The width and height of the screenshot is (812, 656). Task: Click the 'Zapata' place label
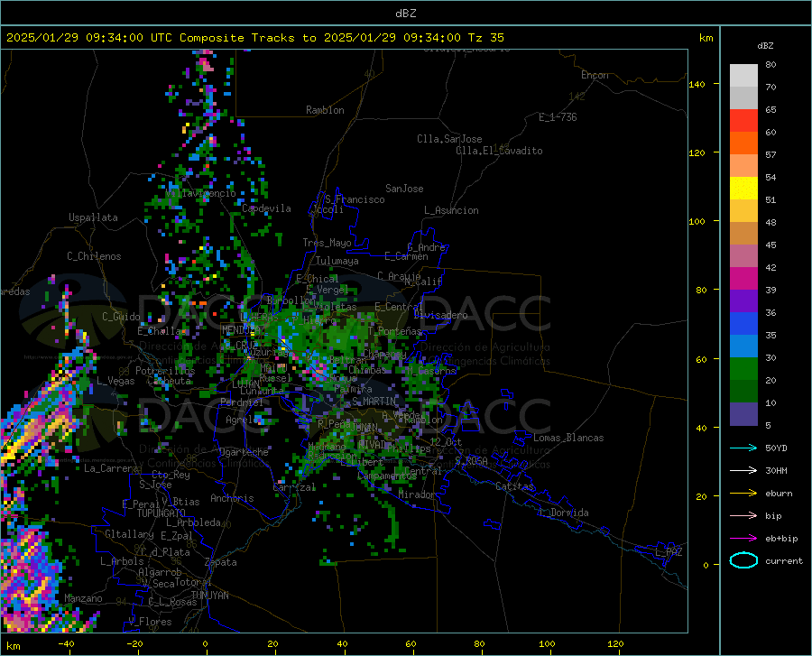(x=220, y=562)
